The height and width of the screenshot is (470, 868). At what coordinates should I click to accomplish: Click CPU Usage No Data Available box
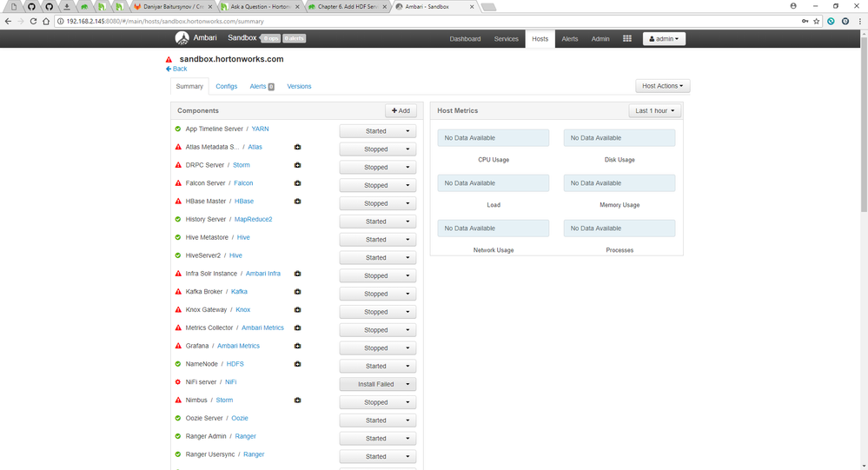[494, 138]
